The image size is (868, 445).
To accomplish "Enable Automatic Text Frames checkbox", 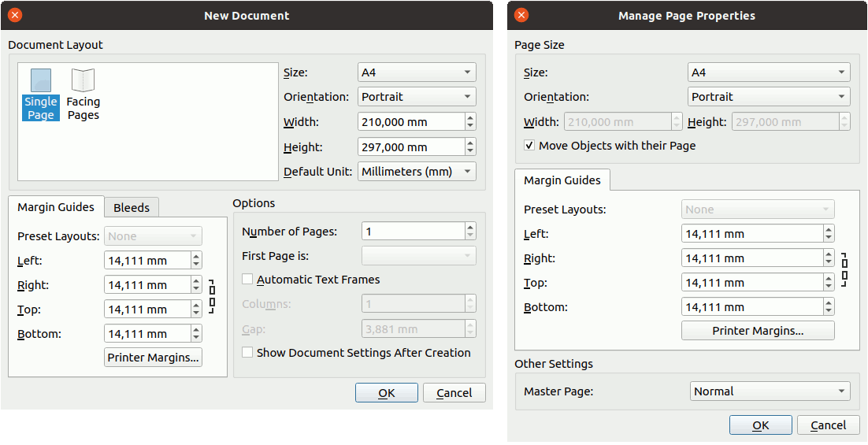I will click(x=247, y=280).
